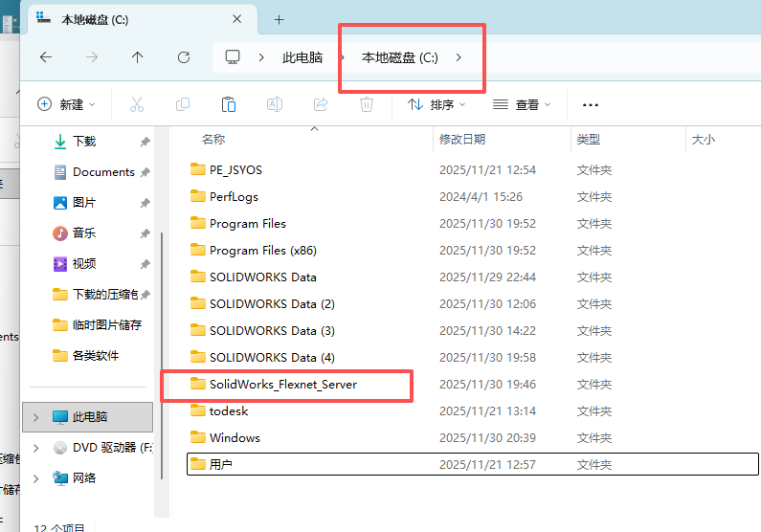Screen dimensions: 761x532
Task: Click the Delete trash icon in the toolbar
Action: (367, 104)
